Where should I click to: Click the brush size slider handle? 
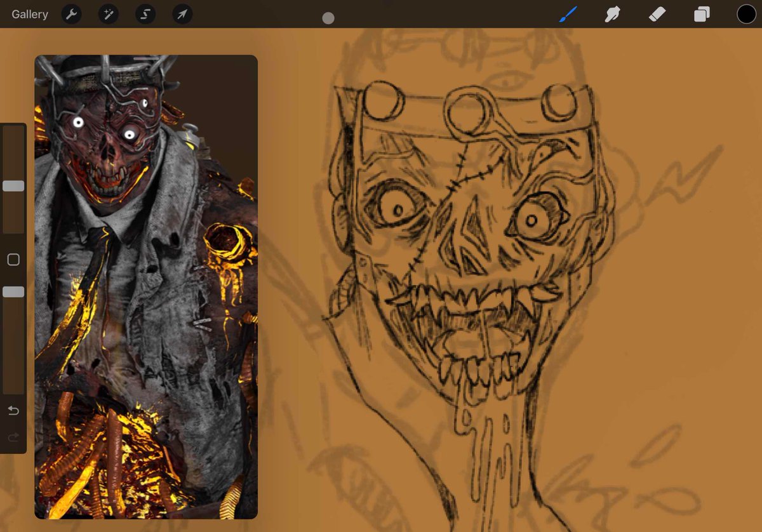point(13,186)
